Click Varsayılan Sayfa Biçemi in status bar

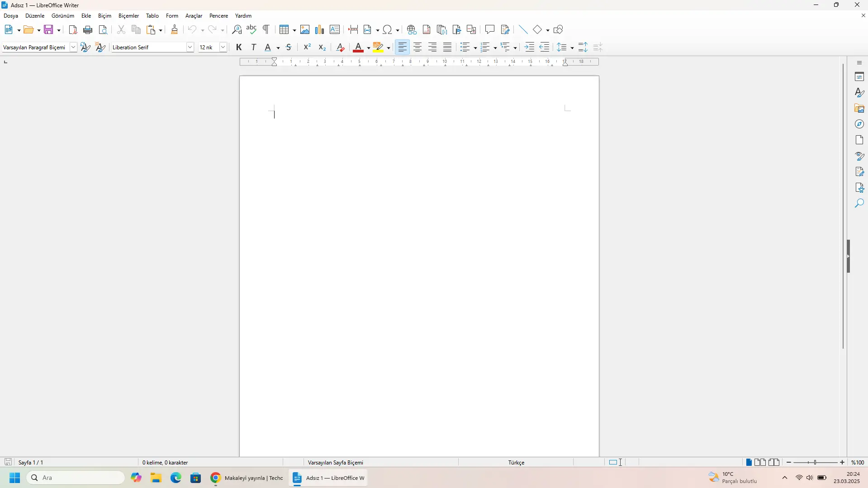(336, 463)
